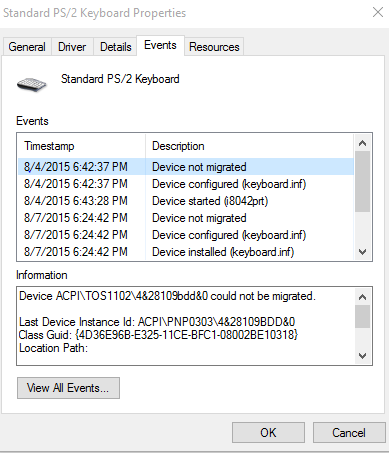Viewport: 389px width, 453px height.
Task: Open the Details tab
Action: coord(115,47)
